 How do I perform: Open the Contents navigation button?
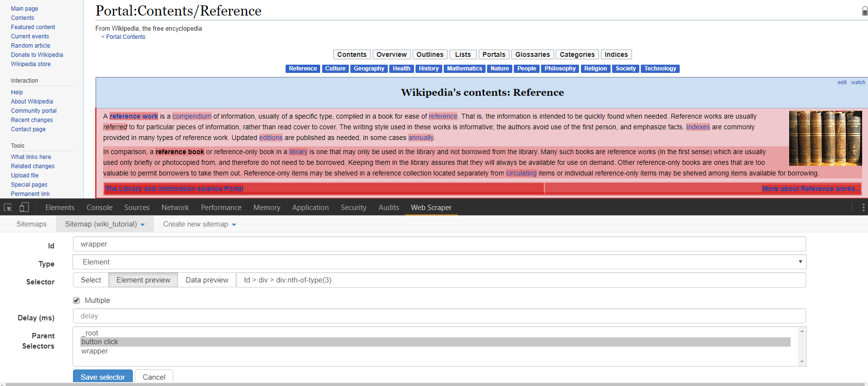click(x=352, y=54)
